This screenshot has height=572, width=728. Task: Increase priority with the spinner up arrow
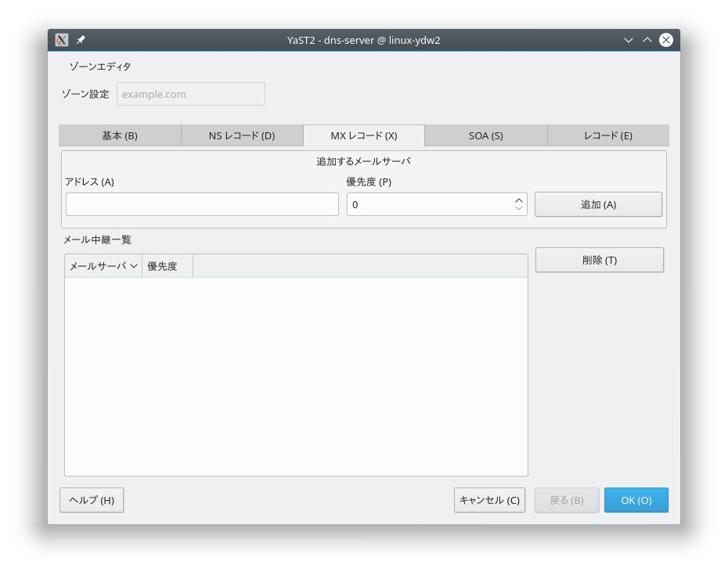(519, 200)
